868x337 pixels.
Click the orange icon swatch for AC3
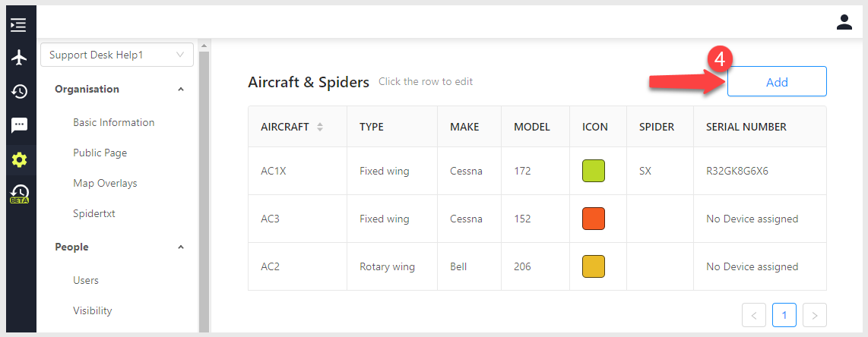point(594,219)
